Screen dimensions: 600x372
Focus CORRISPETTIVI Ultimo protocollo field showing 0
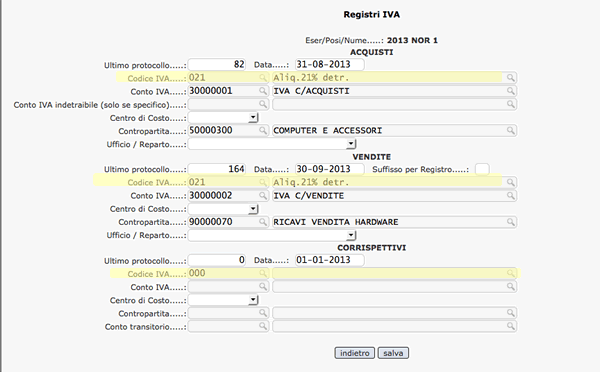[x=217, y=260]
